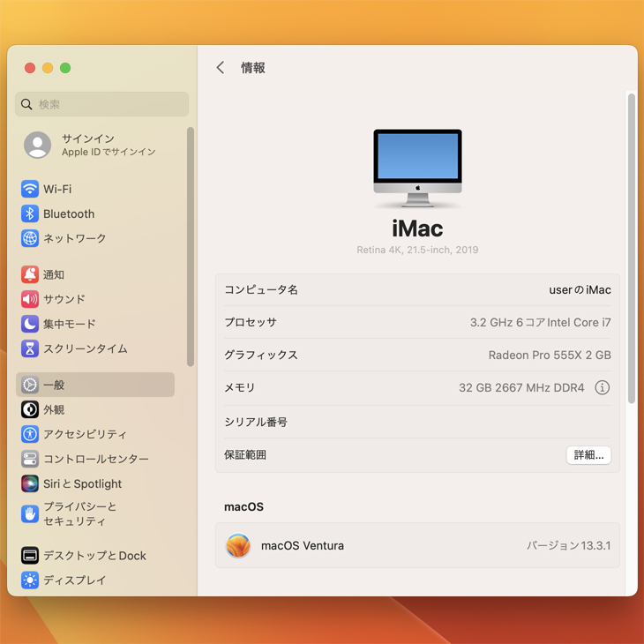The height and width of the screenshot is (644, 644).
Task: Click the macOS Ventura logo icon
Action: 238,545
